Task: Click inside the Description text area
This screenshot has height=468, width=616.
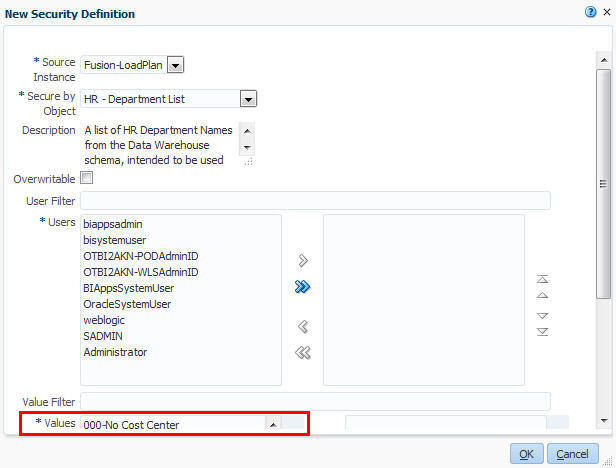Action: tap(159, 145)
